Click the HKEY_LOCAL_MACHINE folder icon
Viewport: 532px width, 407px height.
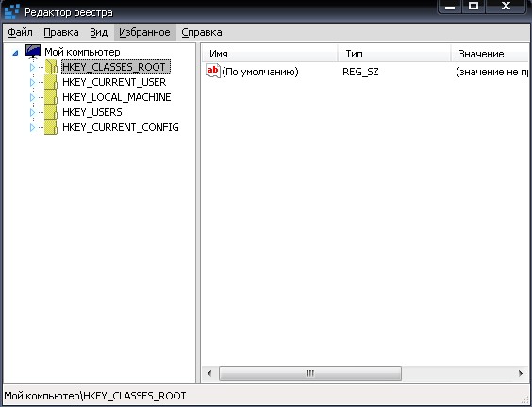51,97
